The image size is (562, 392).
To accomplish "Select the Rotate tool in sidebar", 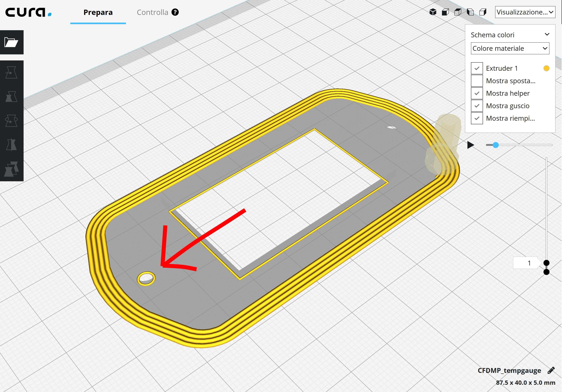I will tap(11, 121).
